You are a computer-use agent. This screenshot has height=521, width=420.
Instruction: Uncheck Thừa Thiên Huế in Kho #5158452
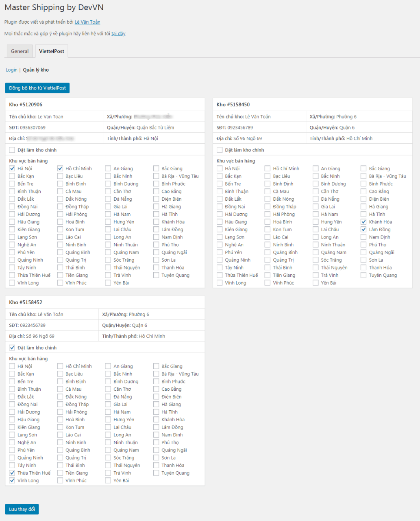[x=12, y=473]
